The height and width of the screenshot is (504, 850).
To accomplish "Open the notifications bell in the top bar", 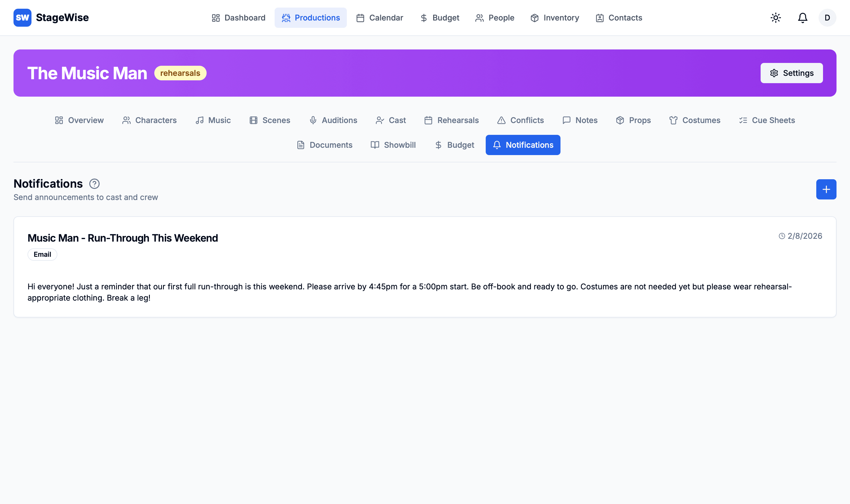I will point(802,18).
